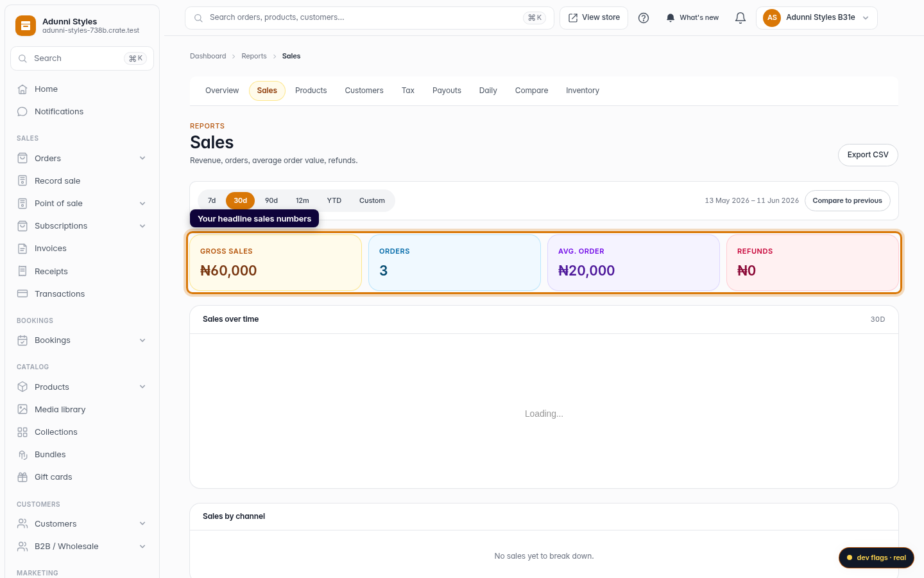Expand the Subscriptions chevron
The height and width of the screenshot is (578, 924).
point(142,226)
